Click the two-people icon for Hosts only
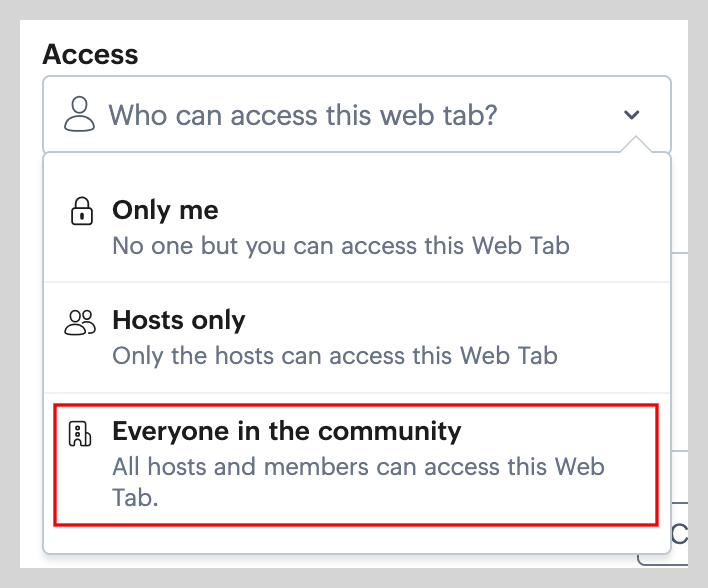The height and width of the screenshot is (588, 708). click(80, 322)
